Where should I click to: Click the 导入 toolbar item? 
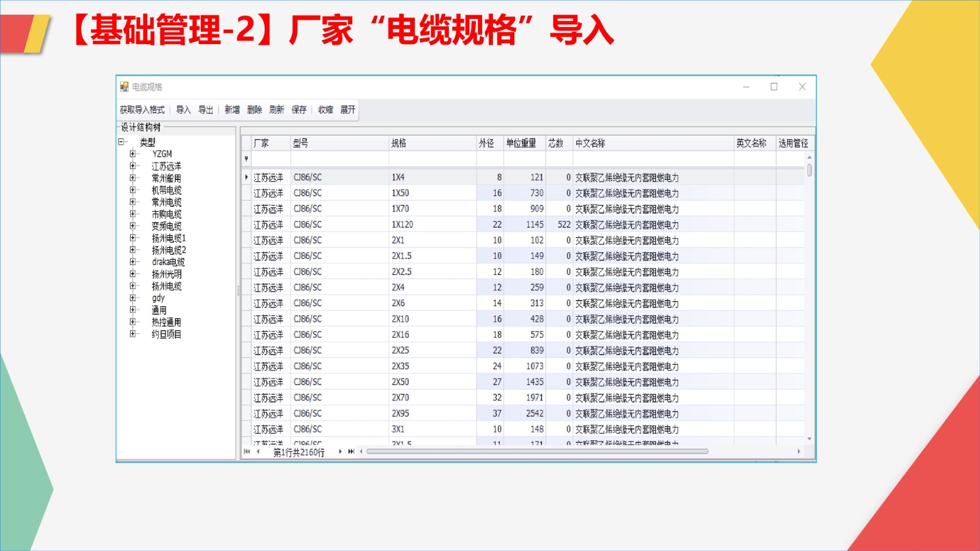pos(183,110)
